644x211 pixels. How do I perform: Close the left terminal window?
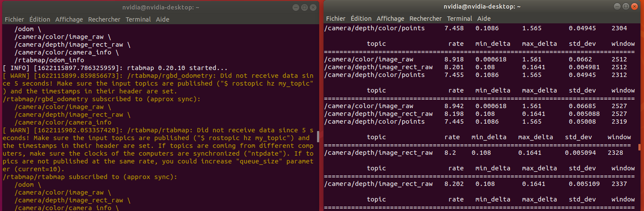click(x=312, y=7)
